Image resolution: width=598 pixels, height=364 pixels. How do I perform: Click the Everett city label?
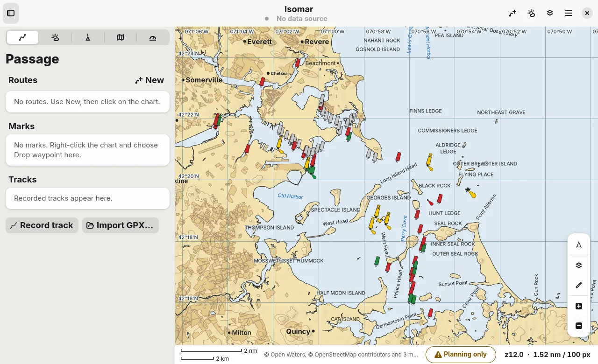(x=259, y=42)
